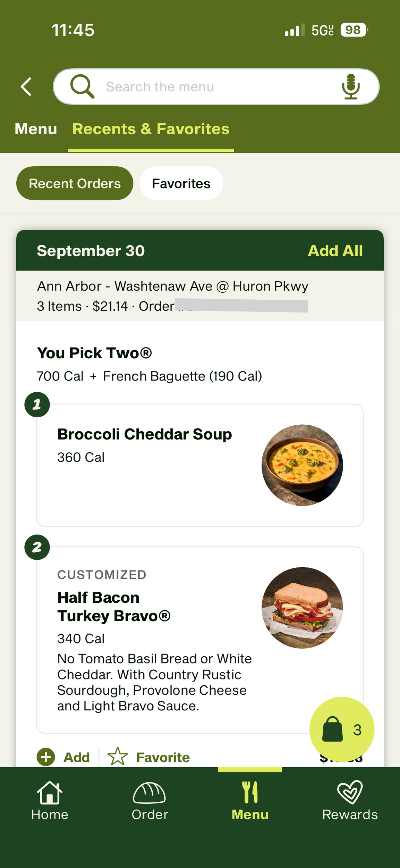Tap the search magnifier icon
The width and height of the screenshot is (400, 868).
click(82, 86)
